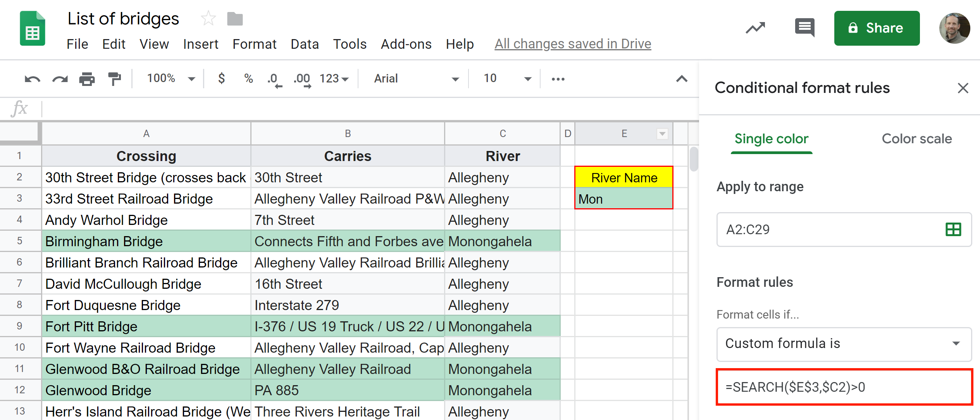
Task: Open the Explore insights icon
Action: tap(755, 28)
